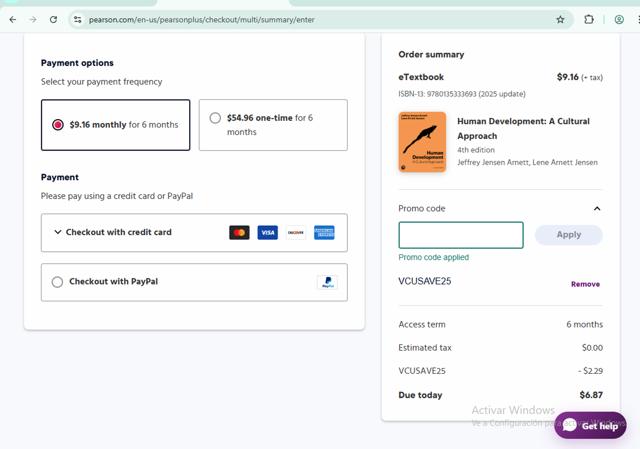
Task: Click the 'Payment options' heading
Action: [77, 63]
